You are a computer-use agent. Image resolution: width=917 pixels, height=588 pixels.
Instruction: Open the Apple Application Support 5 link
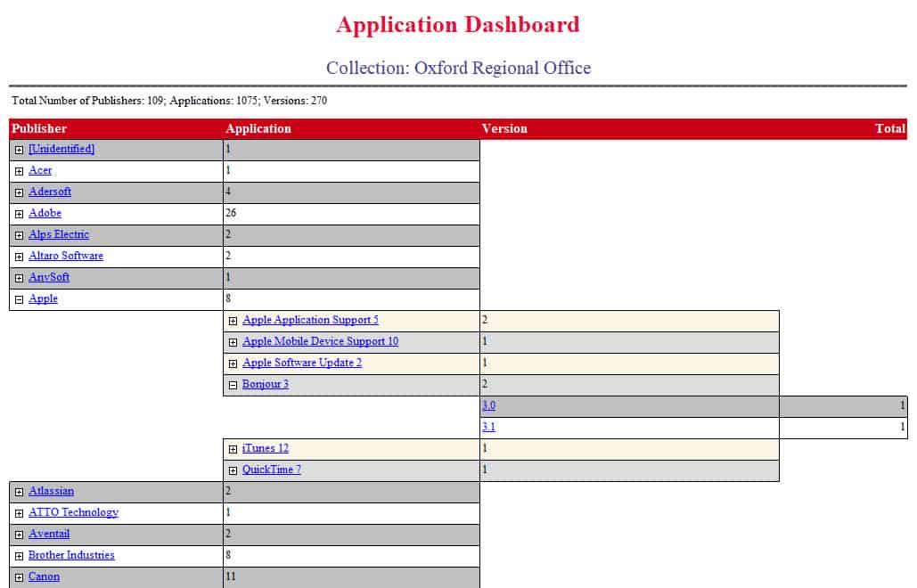click(x=310, y=320)
